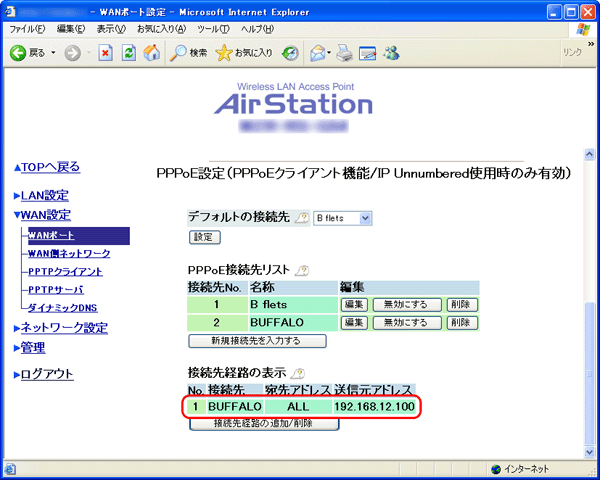This screenshot has height=480, width=600.
Task: Open the 表示(V) menu
Action: pyautogui.click(x=111, y=29)
